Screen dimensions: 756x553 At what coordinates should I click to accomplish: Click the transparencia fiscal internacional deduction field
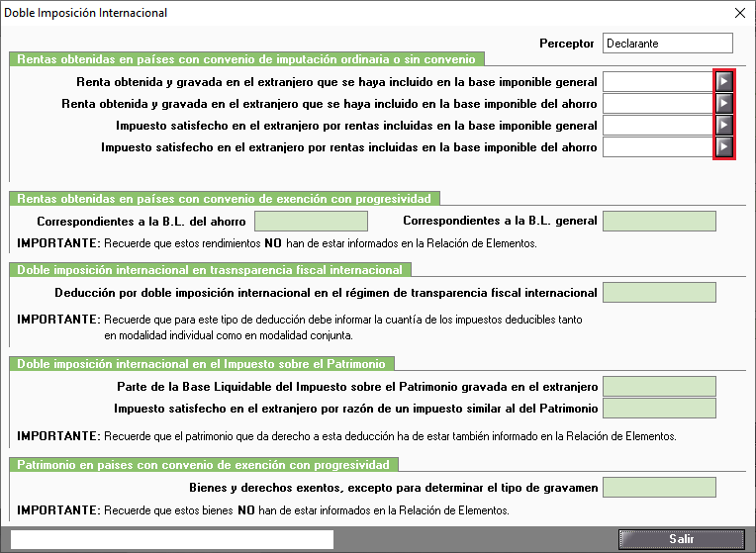660,293
